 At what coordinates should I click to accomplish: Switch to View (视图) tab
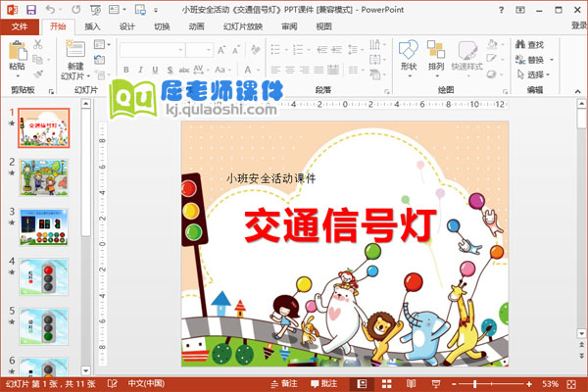click(x=324, y=26)
